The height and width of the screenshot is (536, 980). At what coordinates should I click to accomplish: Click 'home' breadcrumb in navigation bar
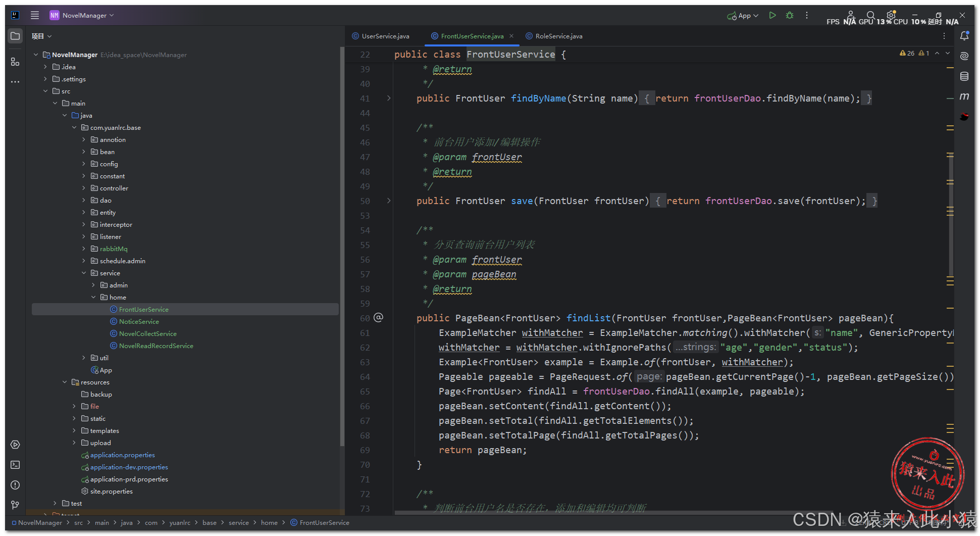coord(269,522)
